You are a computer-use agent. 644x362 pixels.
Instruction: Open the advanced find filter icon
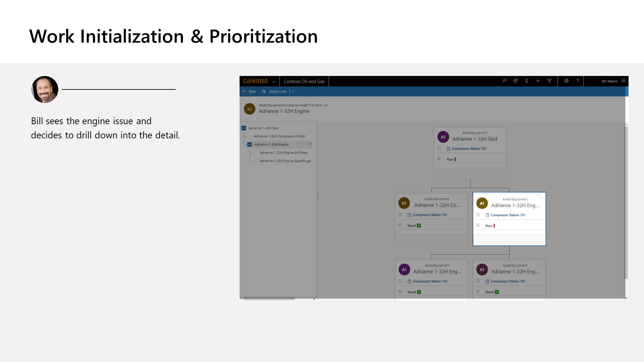click(x=549, y=81)
